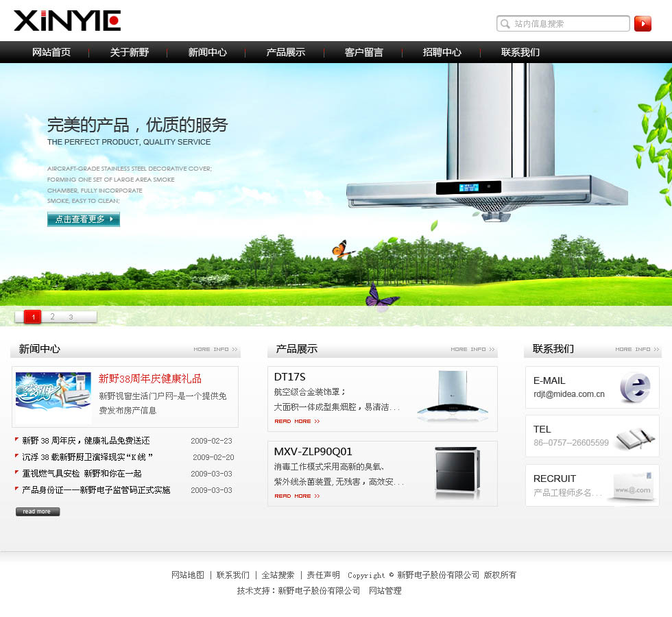672x617 pixels.
Task: Open the DT17S range hood product image
Action: [x=453, y=396]
